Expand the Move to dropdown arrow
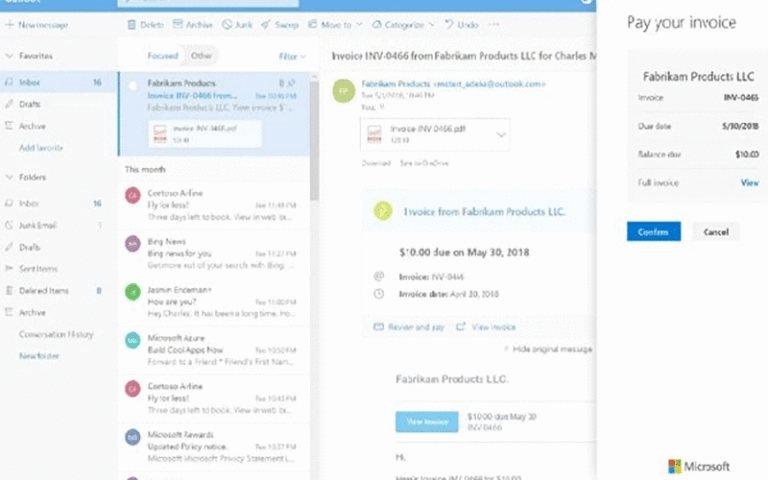This screenshot has width=768, height=480. point(360,24)
